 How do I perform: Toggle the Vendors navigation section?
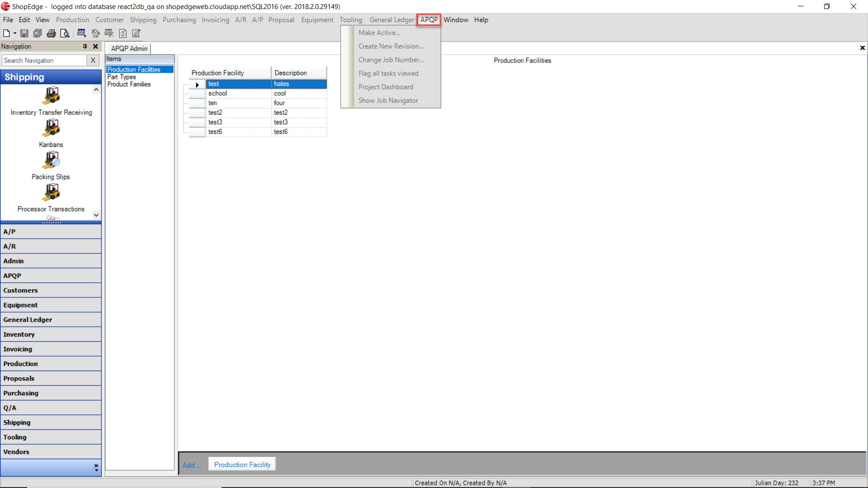50,451
